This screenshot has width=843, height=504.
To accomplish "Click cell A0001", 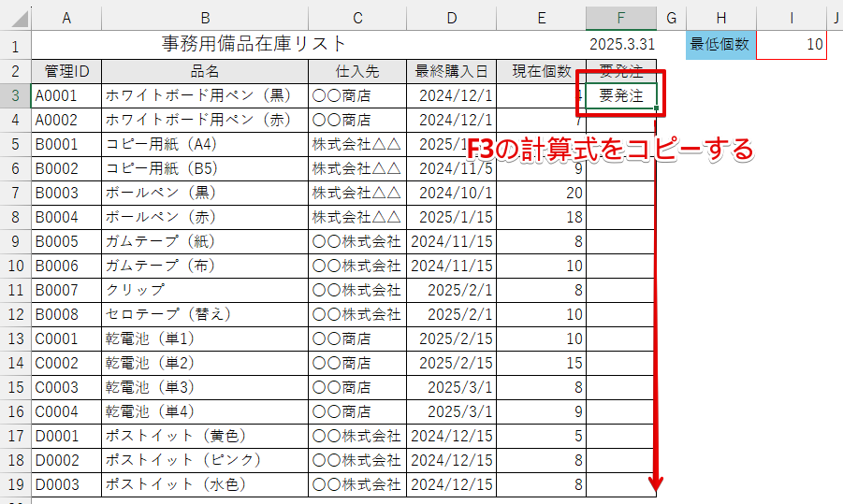I will tap(66, 95).
